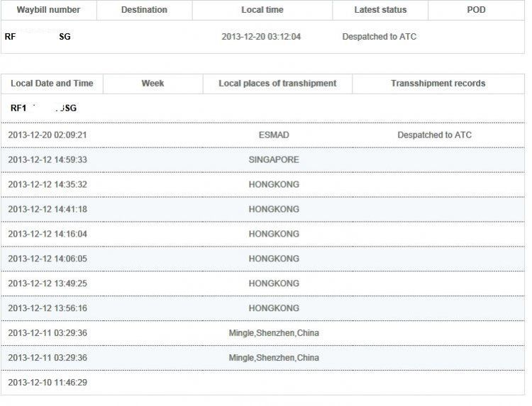The image size is (532, 406).
Task: Click Despatched to ATC in the ESMAD row
Action: click(x=435, y=135)
